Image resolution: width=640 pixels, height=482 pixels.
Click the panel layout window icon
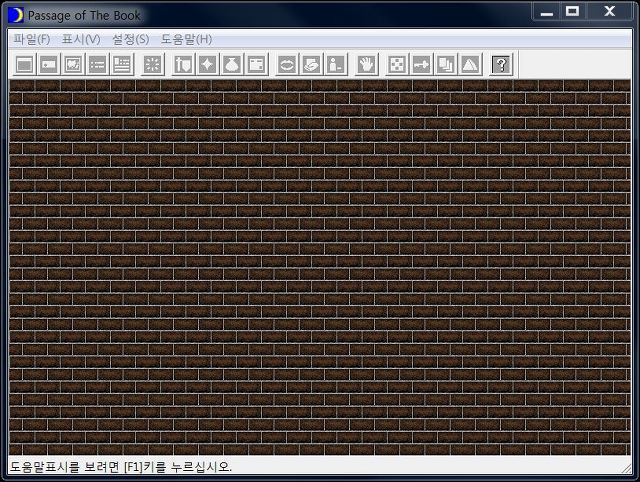point(256,64)
